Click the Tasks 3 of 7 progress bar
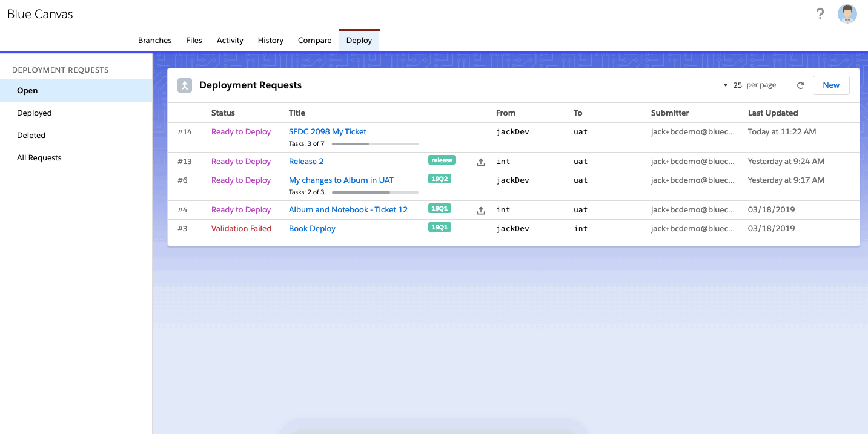 [375, 144]
